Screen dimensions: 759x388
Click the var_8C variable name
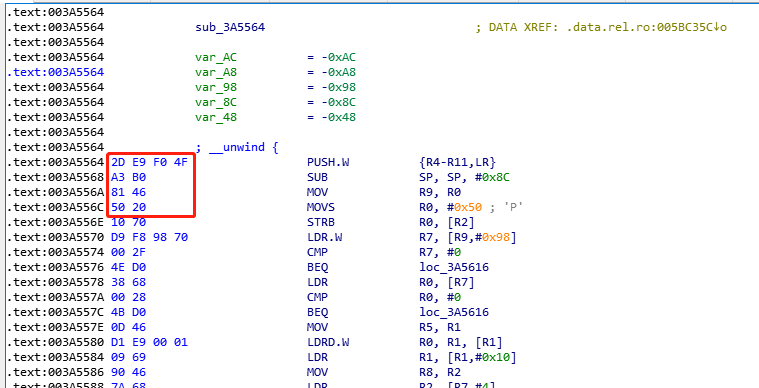click(216, 103)
